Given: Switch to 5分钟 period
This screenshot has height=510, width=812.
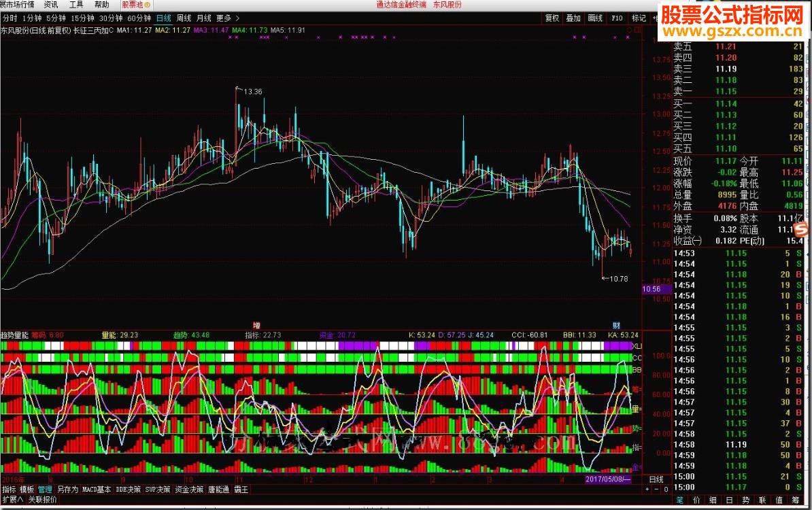Looking at the screenshot, I should [56, 18].
